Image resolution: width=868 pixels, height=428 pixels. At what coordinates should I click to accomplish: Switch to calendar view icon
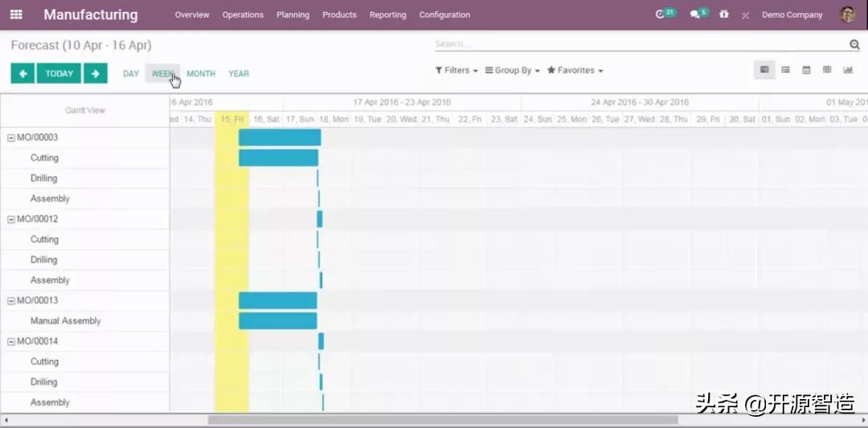pyautogui.click(x=807, y=70)
